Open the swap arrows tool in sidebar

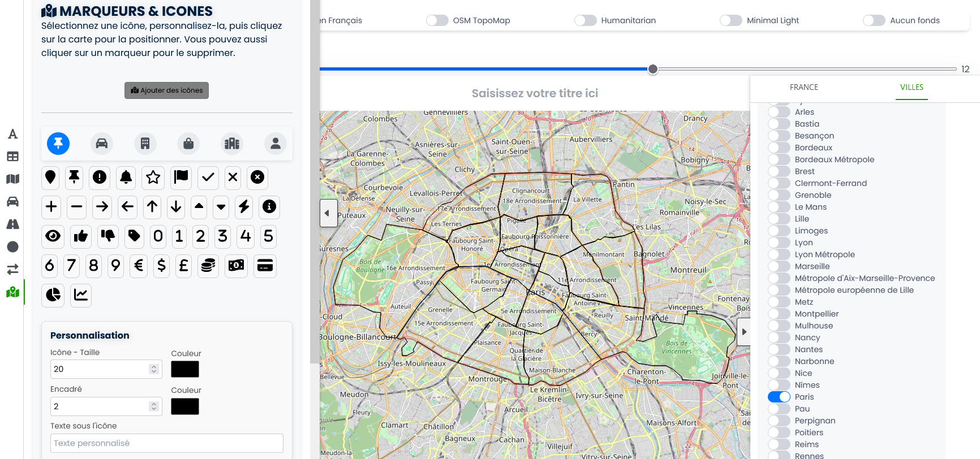(12, 270)
